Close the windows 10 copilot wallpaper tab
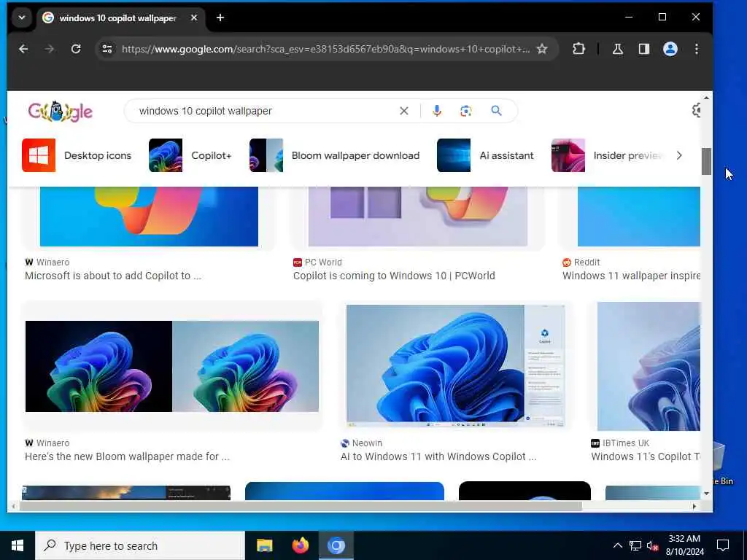Screen dimensions: 747x560 194,18
